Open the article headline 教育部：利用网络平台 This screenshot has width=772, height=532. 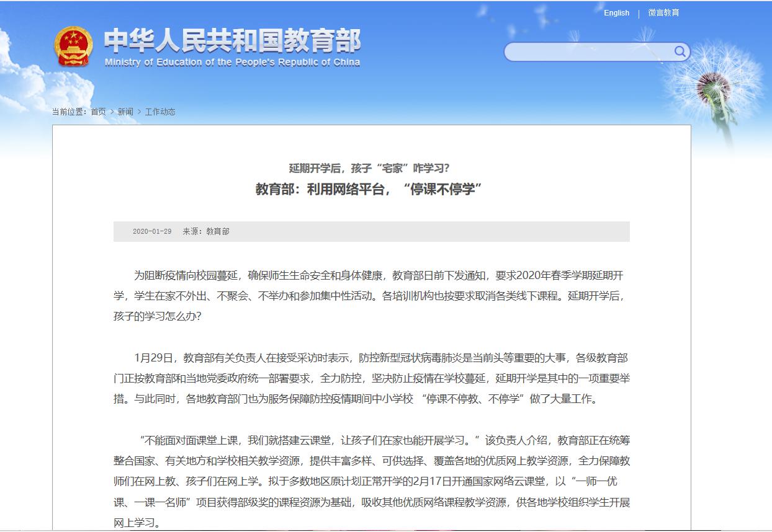[x=372, y=190]
